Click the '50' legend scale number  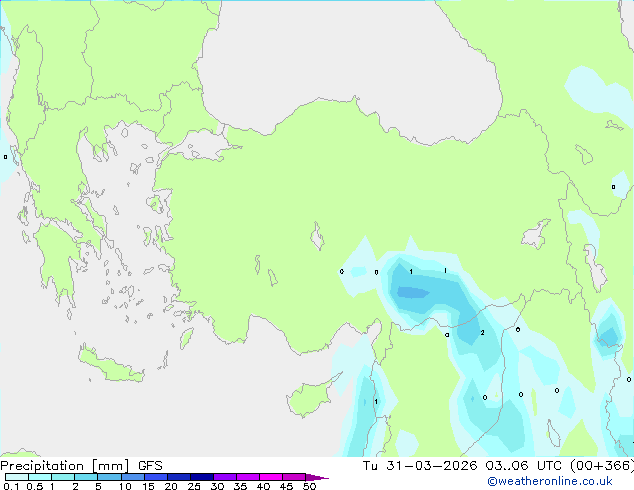(x=309, y=486)
